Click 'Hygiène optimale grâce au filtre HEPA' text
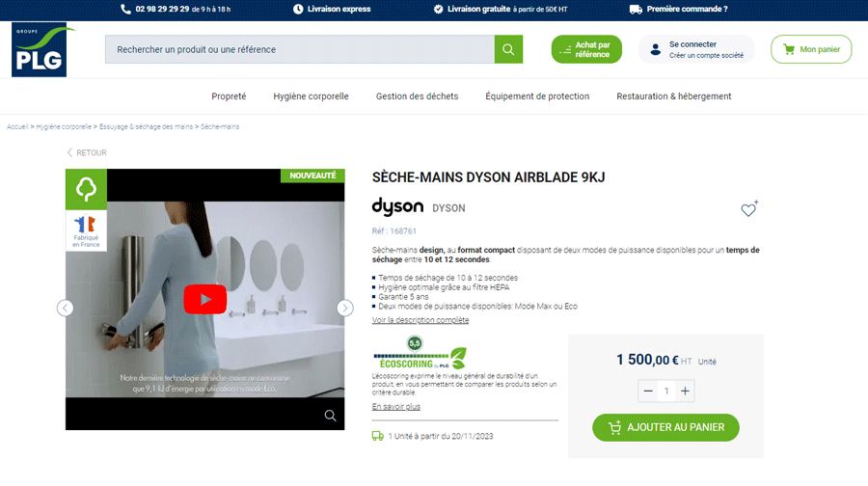The height and width of the screenshot is (486, 868). tap(444, 287)
